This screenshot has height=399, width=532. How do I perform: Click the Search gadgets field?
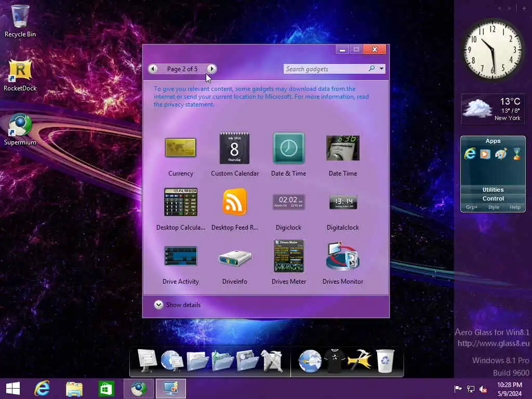326,69
